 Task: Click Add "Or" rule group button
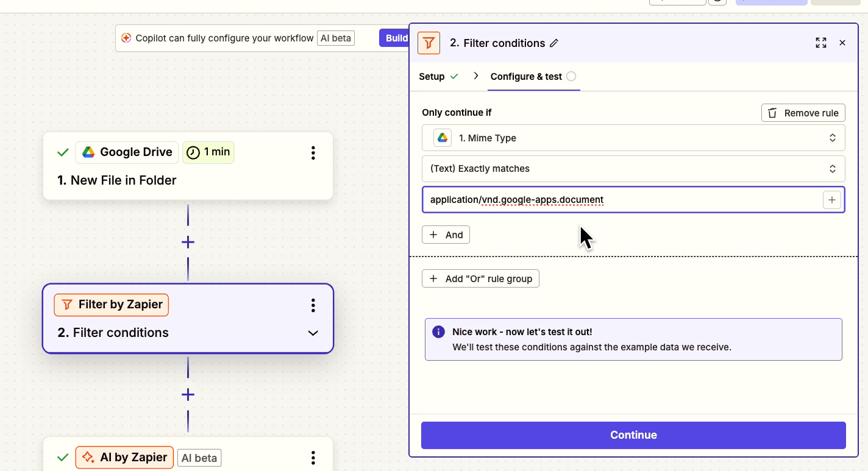coord(480,279)
